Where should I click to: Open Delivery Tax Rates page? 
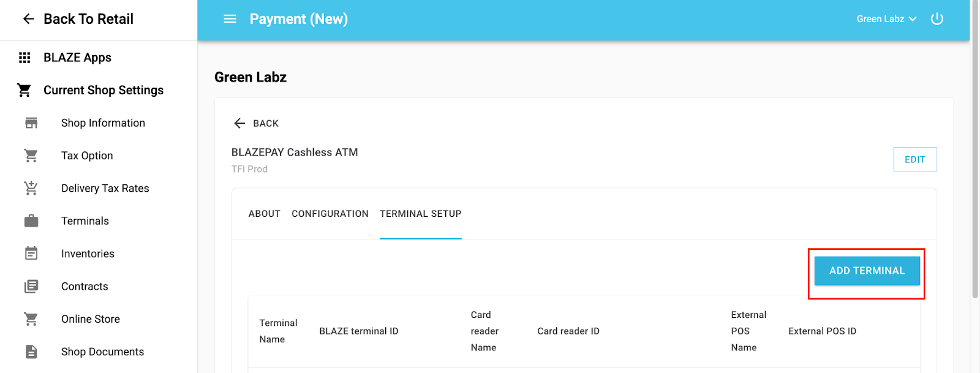coord(105,188)
